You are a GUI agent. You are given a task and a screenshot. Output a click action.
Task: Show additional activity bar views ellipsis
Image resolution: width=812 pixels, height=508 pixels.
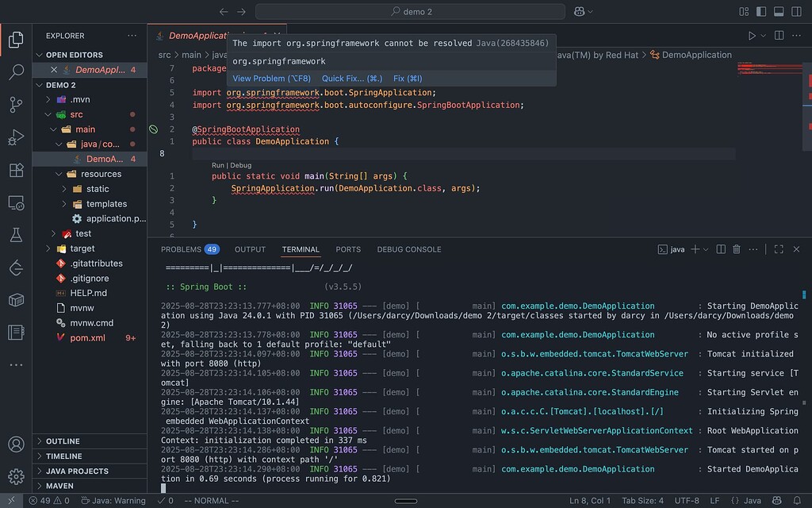(16, 365)
